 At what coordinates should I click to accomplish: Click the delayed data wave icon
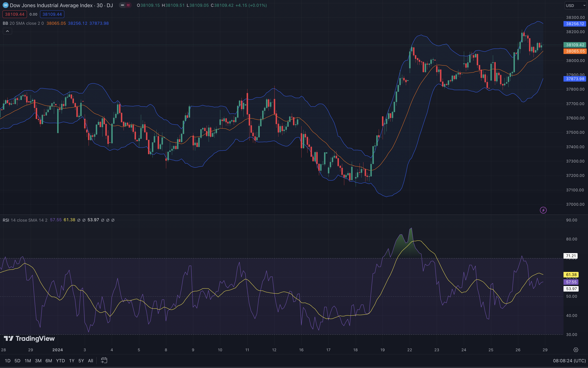click(128, 5)
